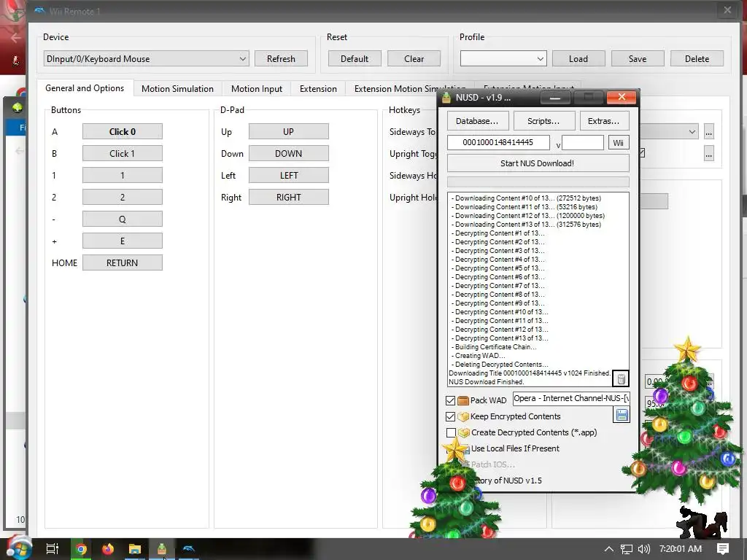Viewport: 747px width, 560px height.
Task: Click the button 2 mapping '2'
Action: click(123, 197)
